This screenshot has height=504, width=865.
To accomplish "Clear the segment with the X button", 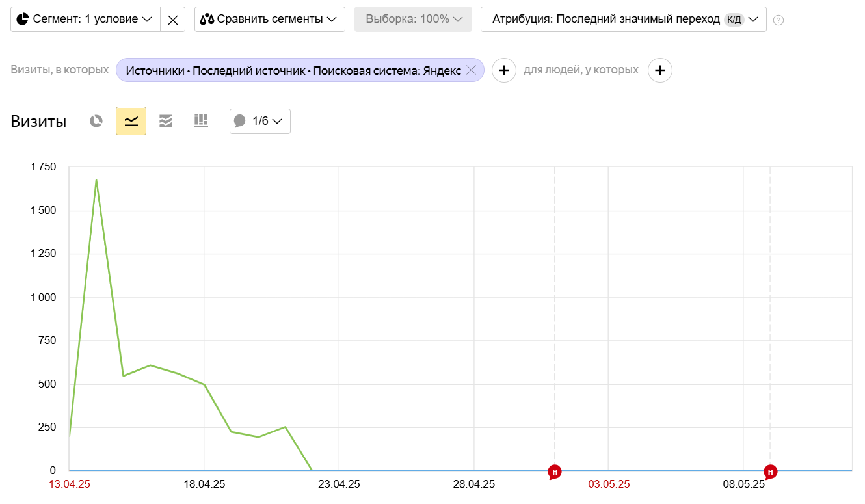I will (x=172, y=20).
